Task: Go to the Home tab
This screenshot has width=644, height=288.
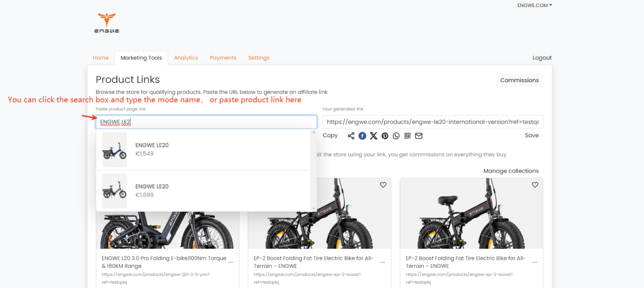Action: coord(101,58)
